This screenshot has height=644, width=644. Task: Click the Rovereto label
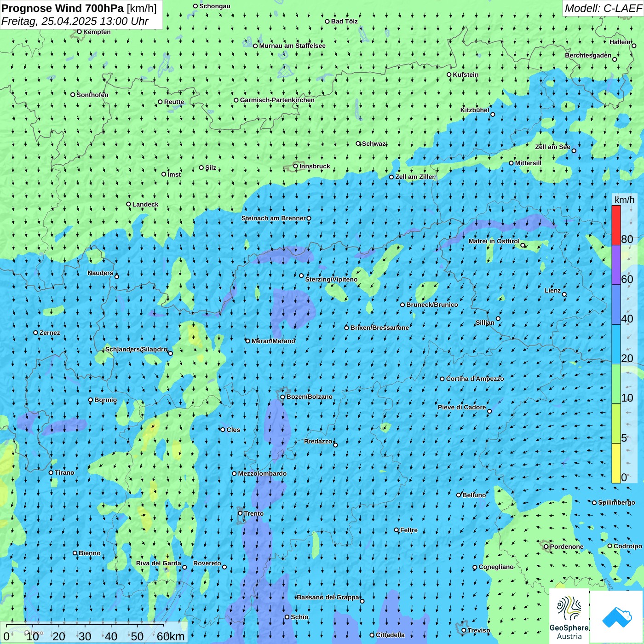(x=207, y=563)
